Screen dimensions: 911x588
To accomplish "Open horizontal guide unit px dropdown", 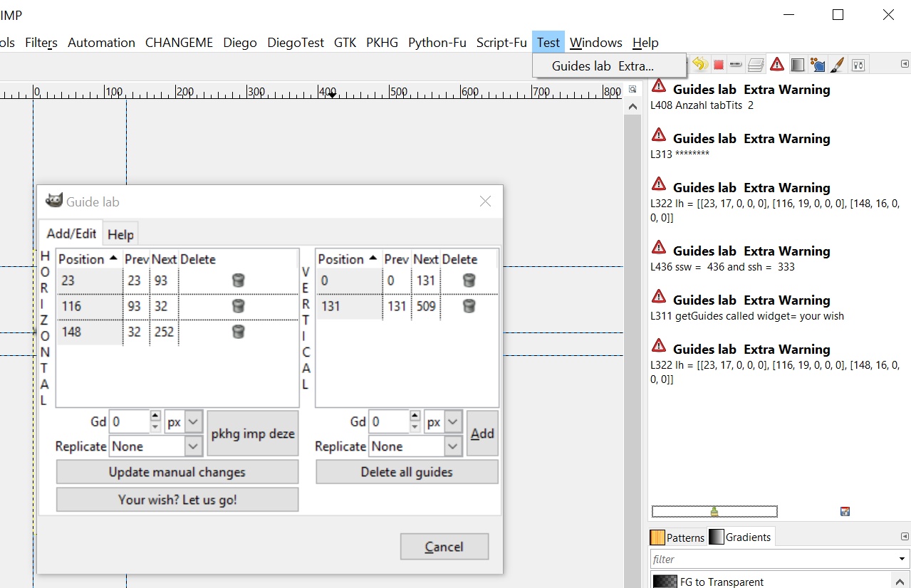I will click(184, 422).
